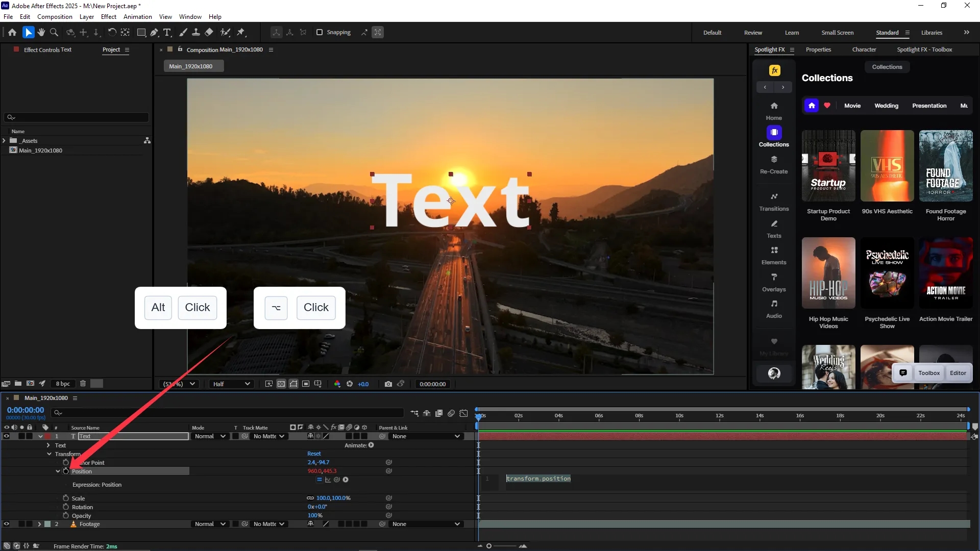Image resolution: width=980 pixels, height=551 pixels.
Task: Click the expression language menu play icon
Action: point(346,480)
